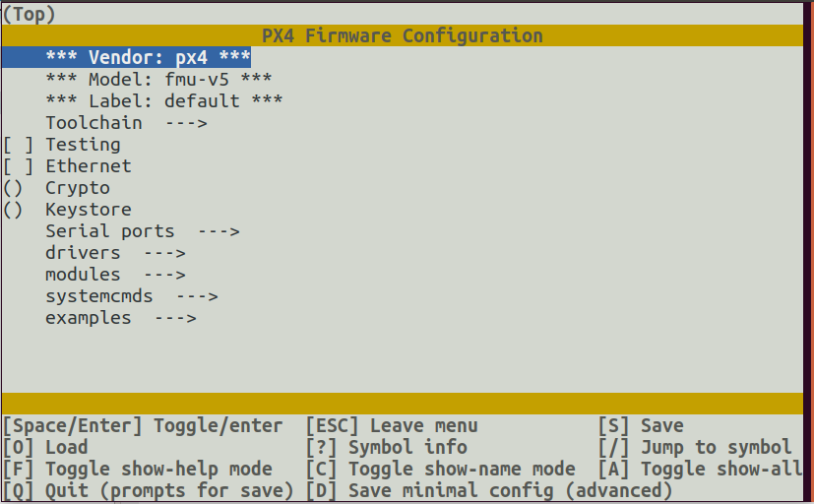
Task: Click the [S] Save shortcut hint
Action: pyautogui.click(x=641, y=426)
